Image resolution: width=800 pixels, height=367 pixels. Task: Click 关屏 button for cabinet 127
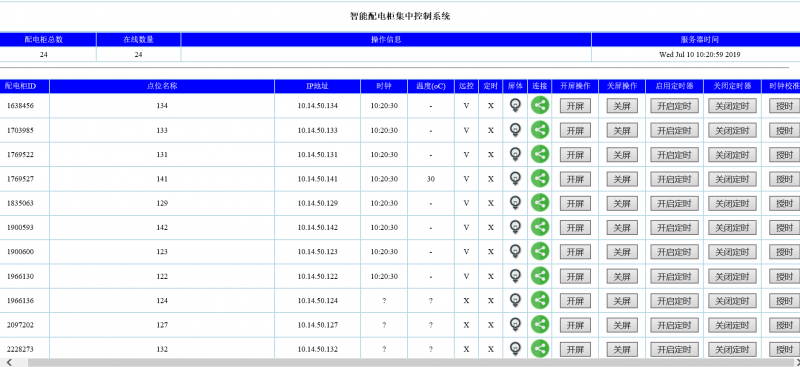(622, 325)
